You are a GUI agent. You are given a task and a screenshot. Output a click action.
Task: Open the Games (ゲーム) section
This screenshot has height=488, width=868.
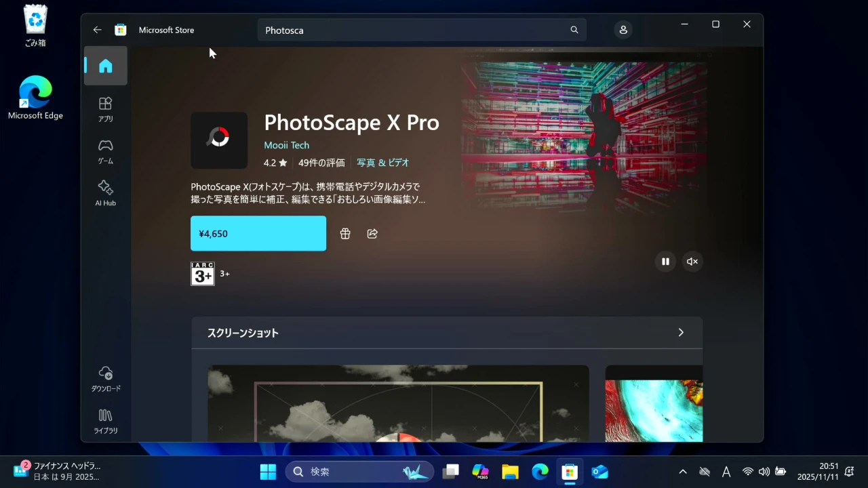pos(106,151)
